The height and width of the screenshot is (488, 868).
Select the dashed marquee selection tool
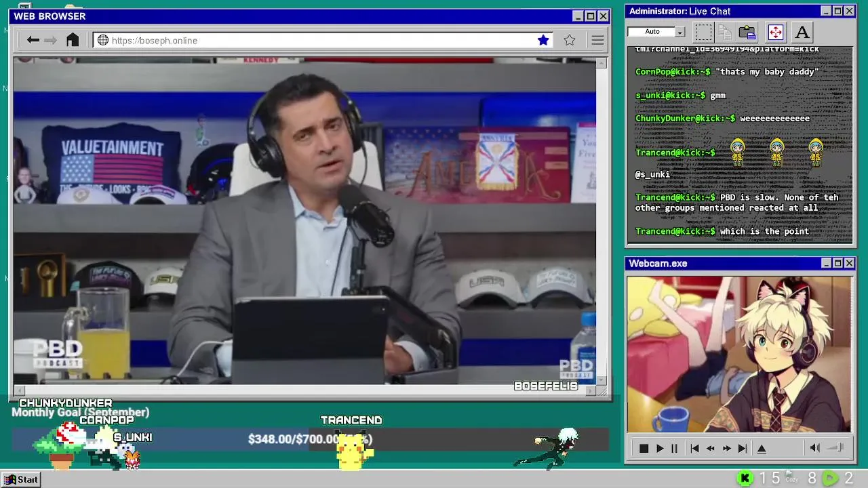coord(703,32)
